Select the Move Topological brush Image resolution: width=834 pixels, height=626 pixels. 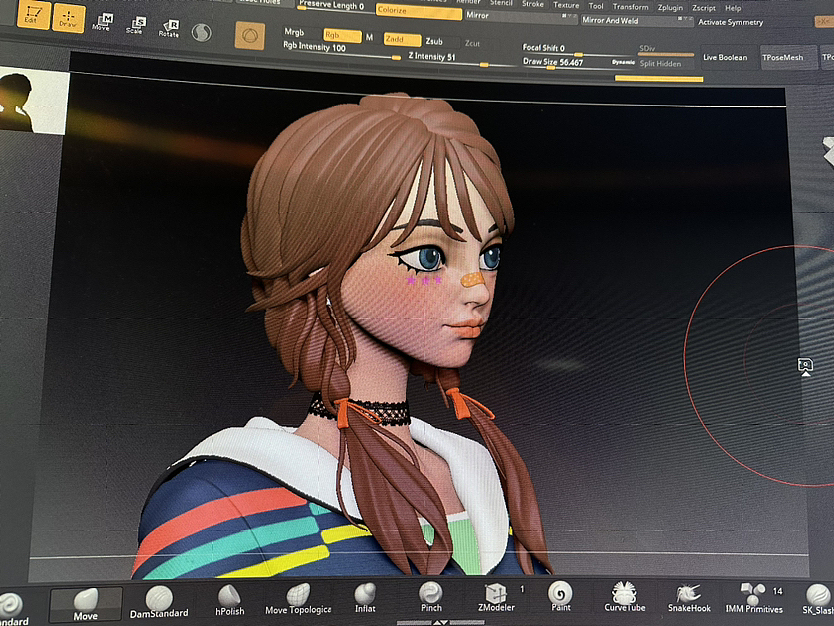pos(298,599)
